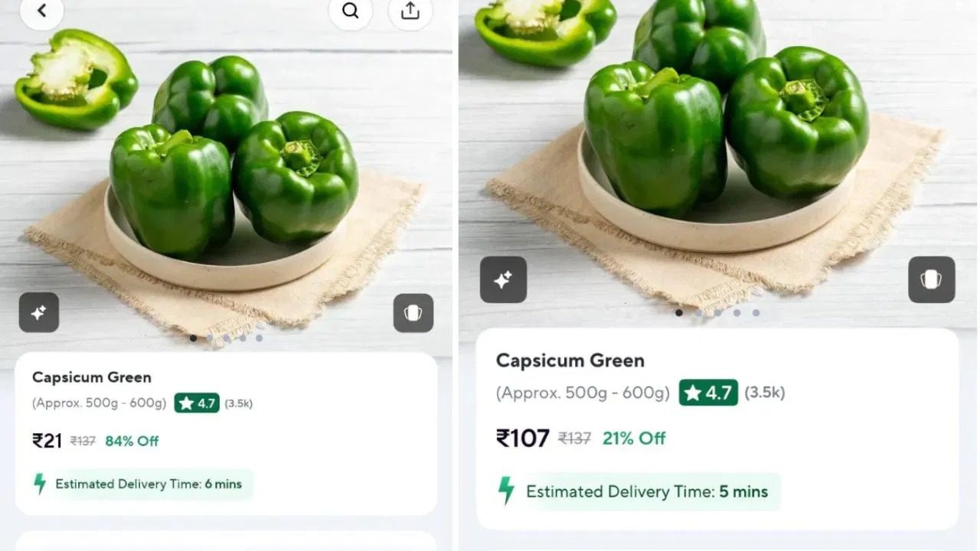Image resolution: width=980 pixels, height=551 pixels.
Task: Tap the sparkle icon on left screenshot
Action: point(39,312)
